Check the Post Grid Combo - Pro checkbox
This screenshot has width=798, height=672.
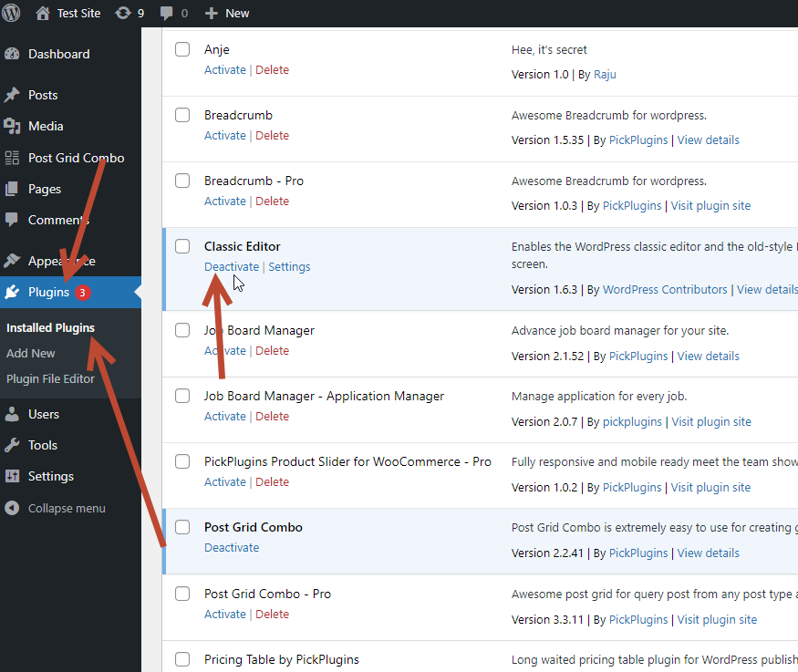182,594
